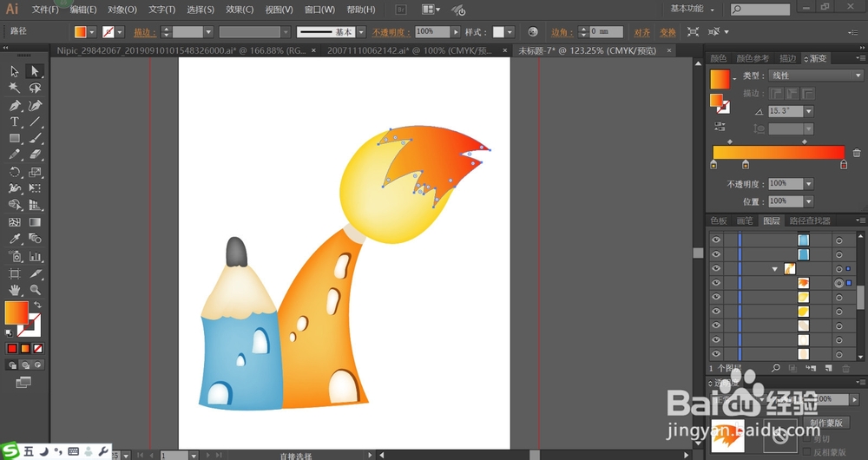This screenshot has height=460, width=868.
Task: Select the Gradient tool in toolbox
Action: (x=35, y=222)
